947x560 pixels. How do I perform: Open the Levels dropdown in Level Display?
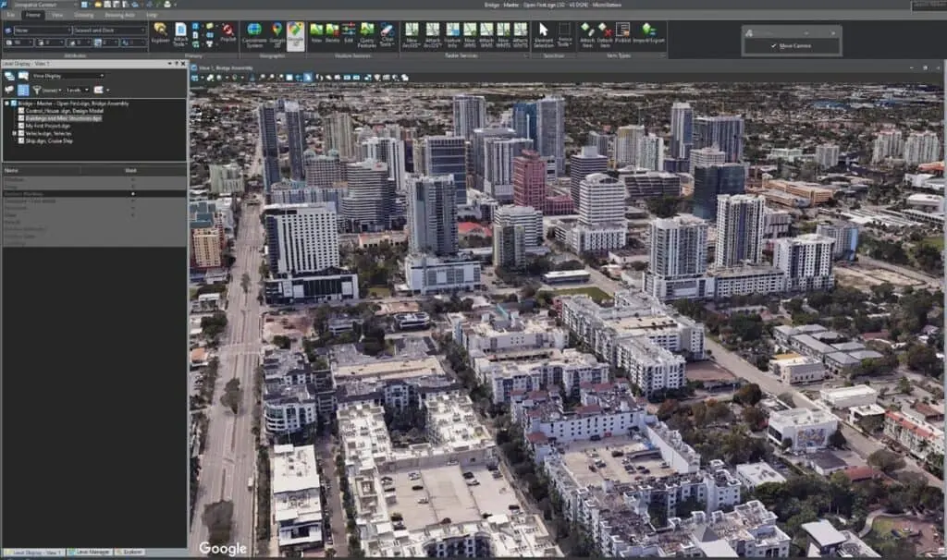[x=77, y=90]
